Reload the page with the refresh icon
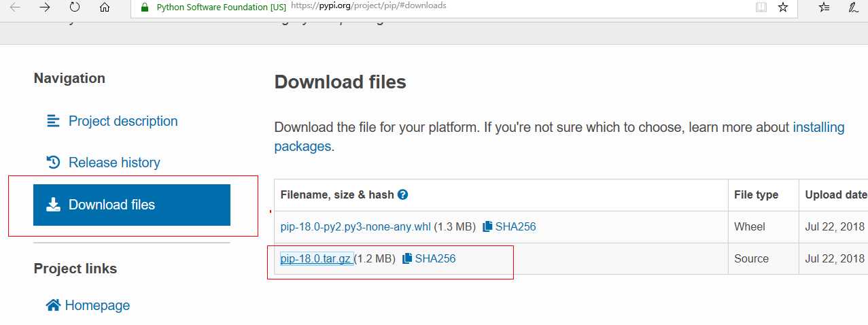Viewport: 868px width, 325px height. coord(75,7)
